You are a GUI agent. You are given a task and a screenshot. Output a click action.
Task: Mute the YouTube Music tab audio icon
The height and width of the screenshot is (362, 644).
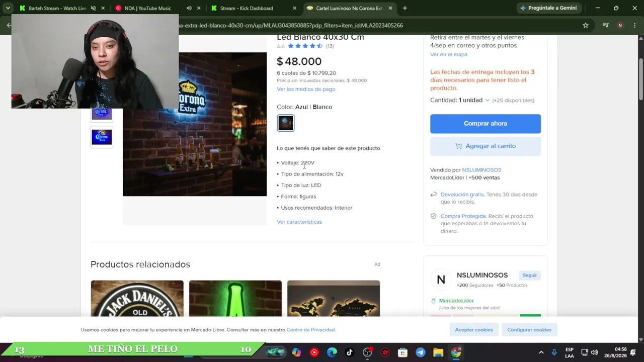[189, 8]
